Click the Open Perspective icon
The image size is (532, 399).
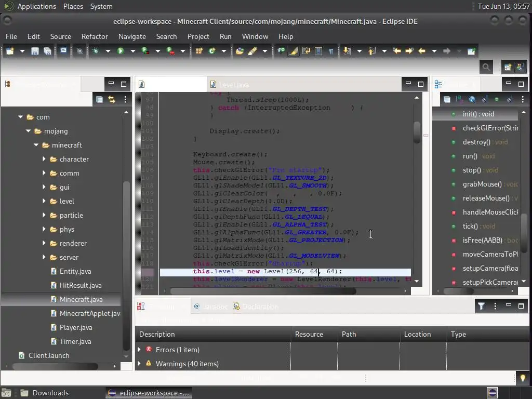click(508, 67)
